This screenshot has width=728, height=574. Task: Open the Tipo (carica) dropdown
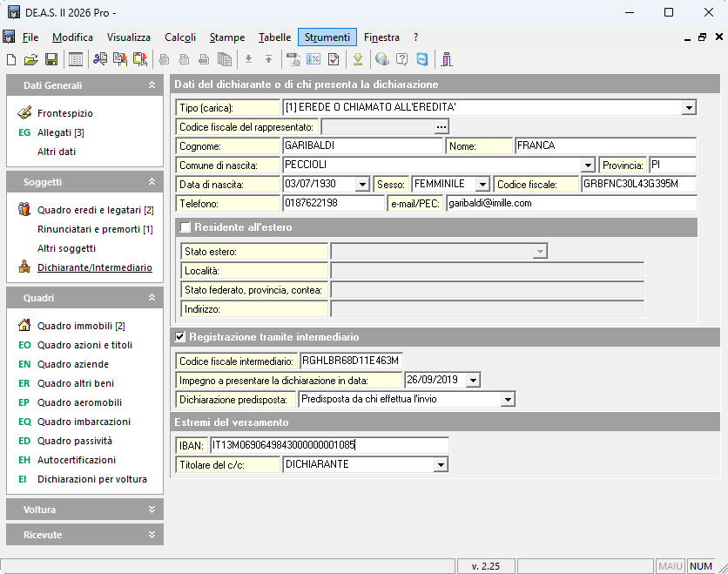pyautogui.click(x=689, y=107)
